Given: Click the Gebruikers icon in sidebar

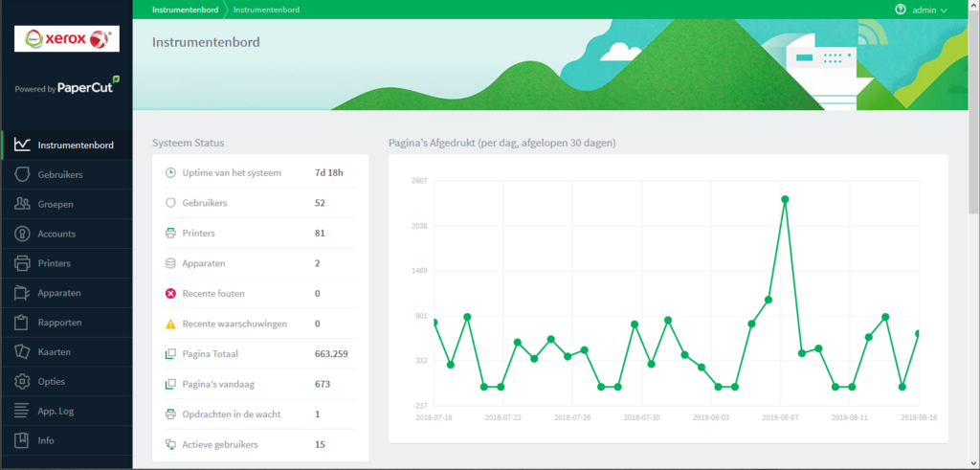Looking at the screenshot, I should [x=23, y=174].
